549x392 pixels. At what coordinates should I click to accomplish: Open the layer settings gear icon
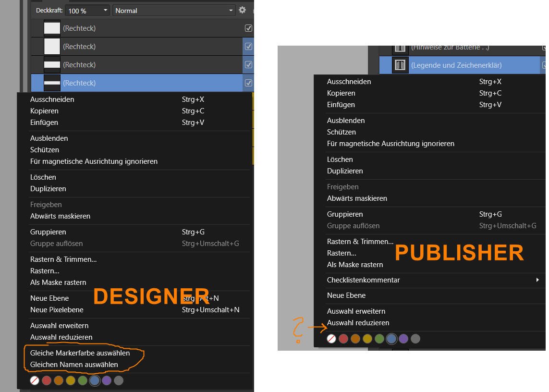pos(243,10)
